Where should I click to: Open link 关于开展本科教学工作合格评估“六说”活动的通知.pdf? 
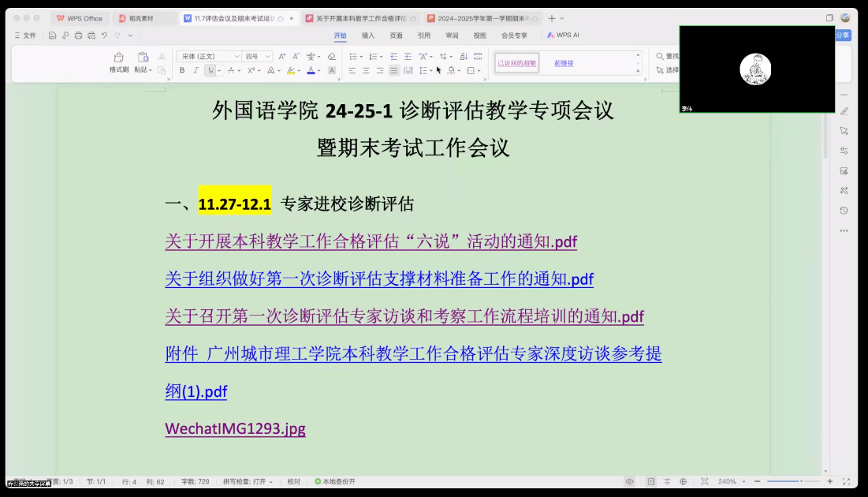pos(371,241)
